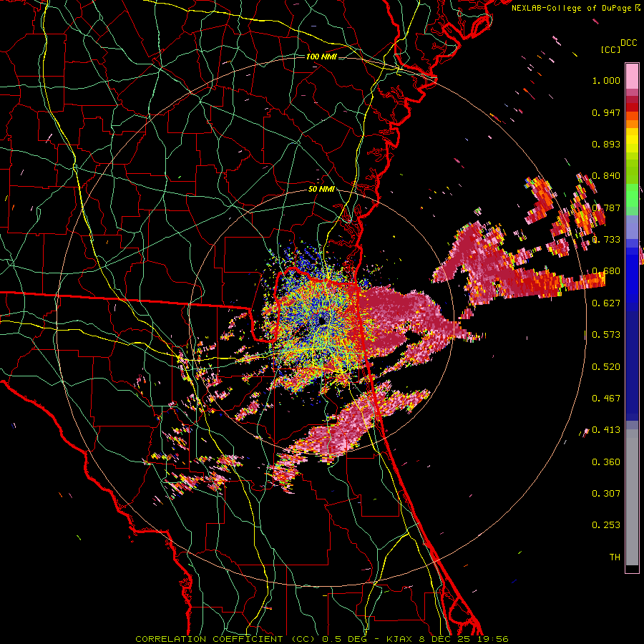Pick the gray lower color bar segment

(632, 497)
